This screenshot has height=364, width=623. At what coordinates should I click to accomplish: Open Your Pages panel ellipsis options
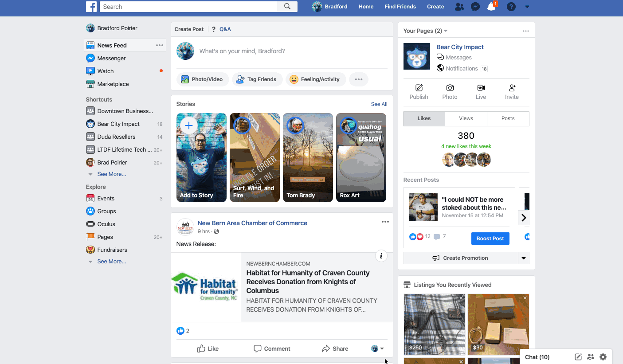tap(526, 31)
